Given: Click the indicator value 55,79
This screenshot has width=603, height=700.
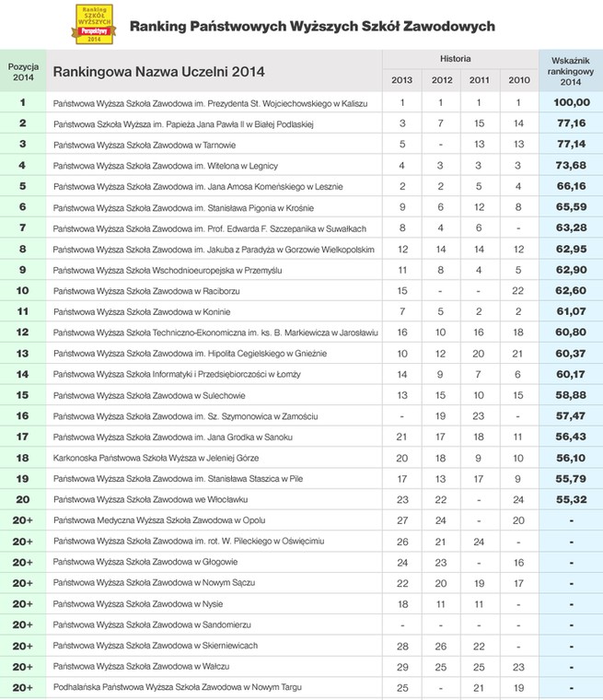Looking at the screenshot, I should tap(571, 479).
